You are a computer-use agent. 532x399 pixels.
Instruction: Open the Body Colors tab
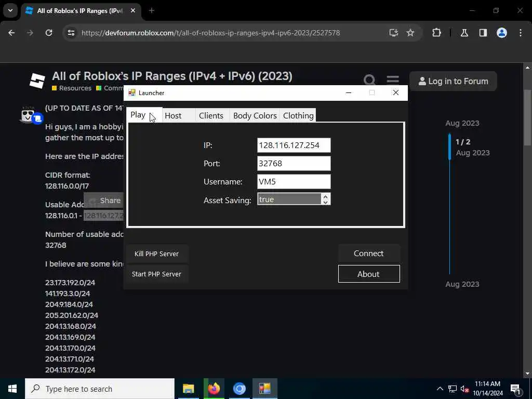[x=255, y=115]
